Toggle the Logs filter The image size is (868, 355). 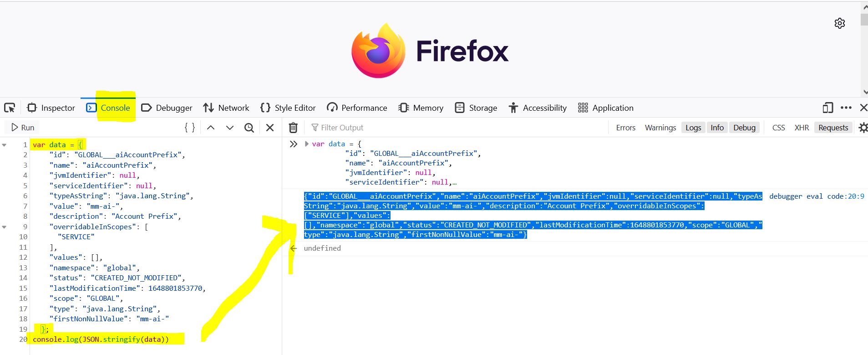pyautogui.click(x=693, y=128)
